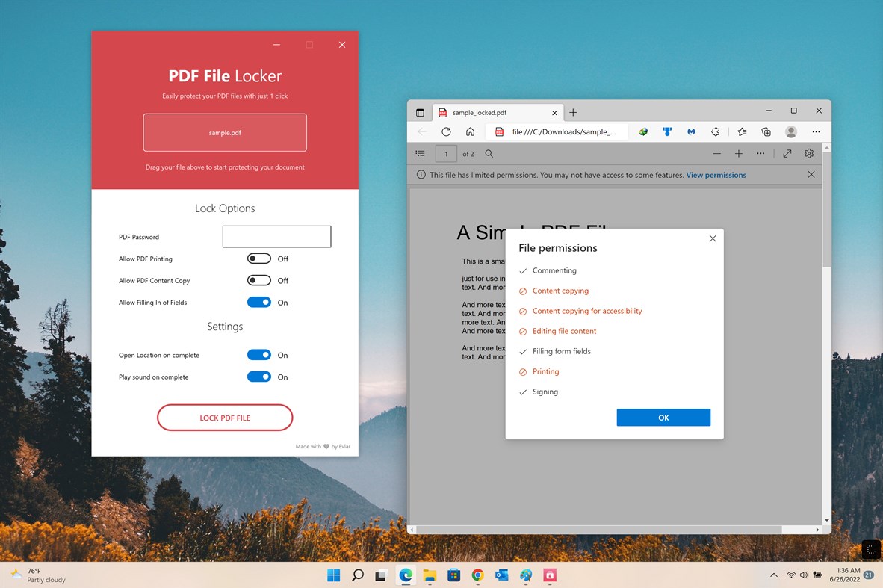Turn off Allow Filling In of Fields
This screenshot has height=588, width=883.
[x=258, y=302]
